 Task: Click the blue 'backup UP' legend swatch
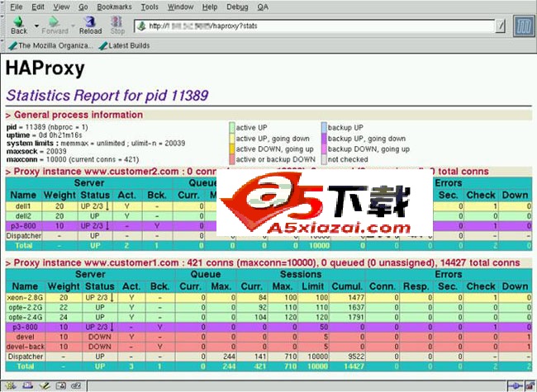324,128
